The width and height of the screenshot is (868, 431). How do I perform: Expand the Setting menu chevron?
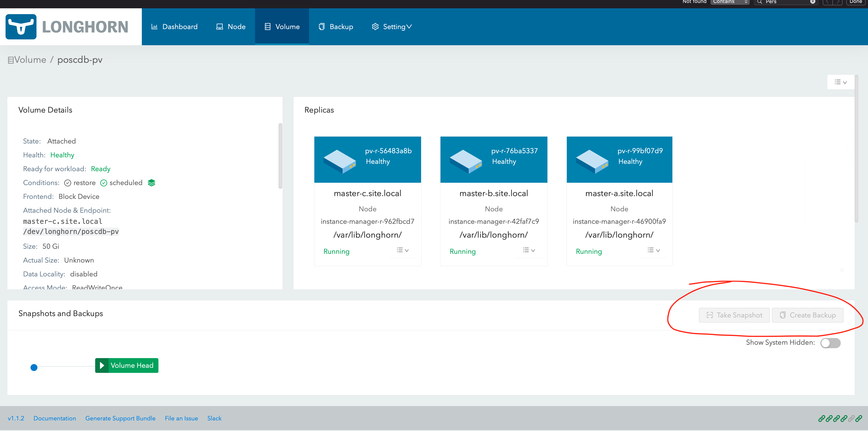(409, 27)
